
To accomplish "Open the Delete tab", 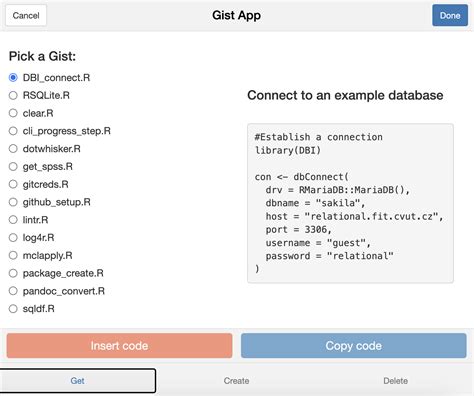I will 395,381.
